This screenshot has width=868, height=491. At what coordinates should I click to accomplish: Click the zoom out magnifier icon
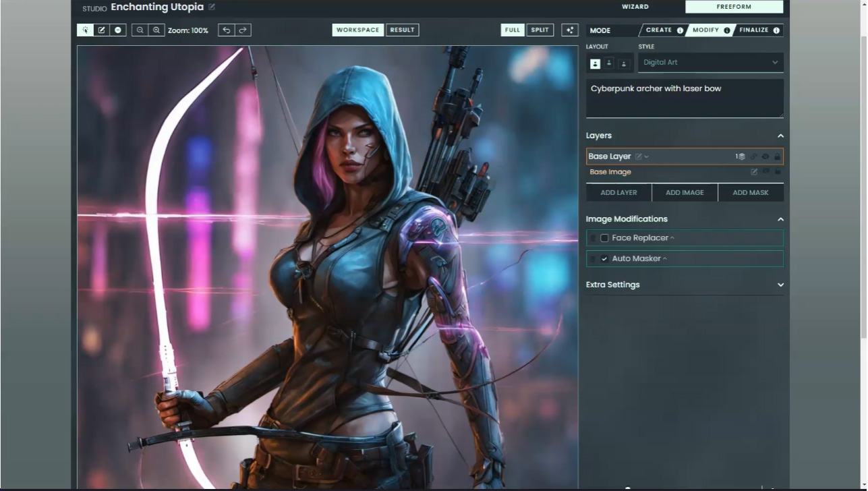pos(140,30)
